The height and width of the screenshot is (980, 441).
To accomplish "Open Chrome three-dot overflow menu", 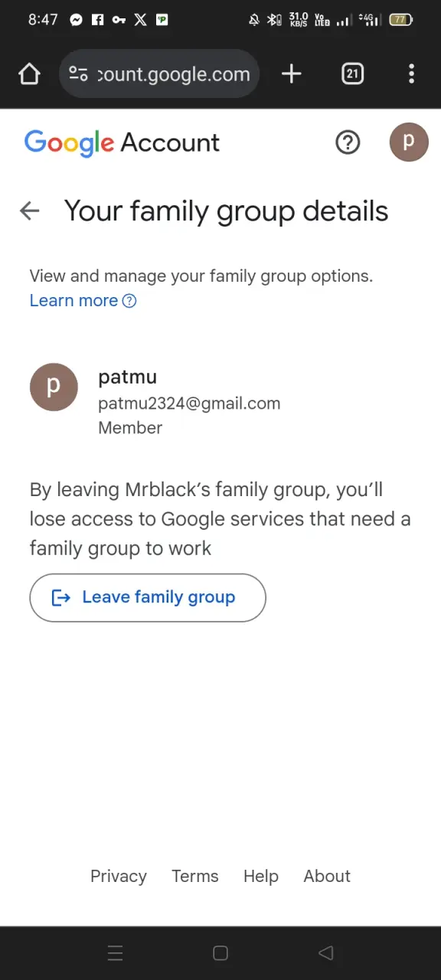I will click(411, 74).
